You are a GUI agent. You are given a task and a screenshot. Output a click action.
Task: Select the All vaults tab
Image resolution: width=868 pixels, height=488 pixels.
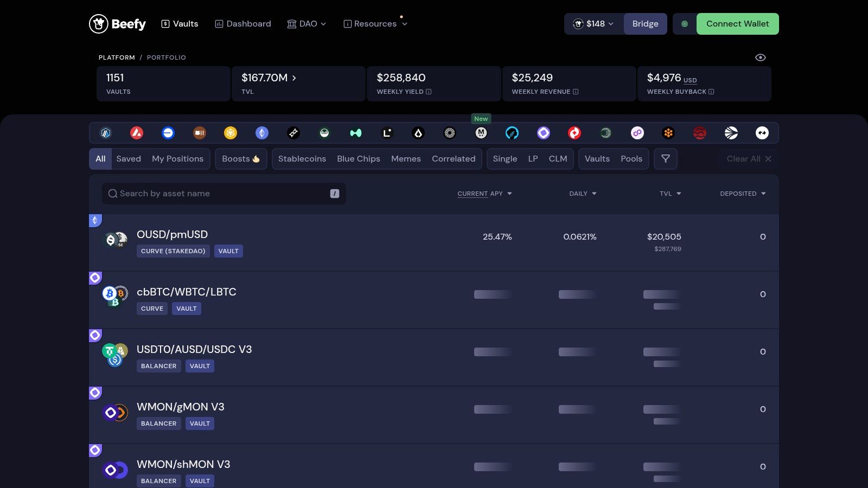pyautogui.click(x=100, y=159)
